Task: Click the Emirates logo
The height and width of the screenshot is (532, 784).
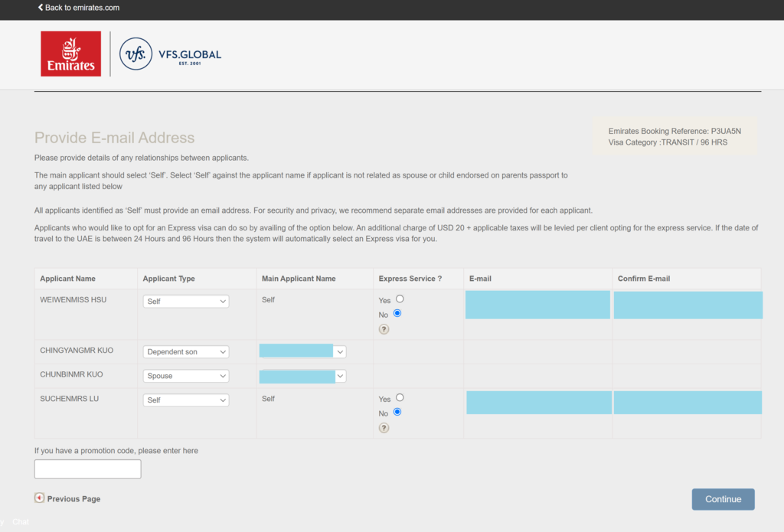Action: (70, 54)
